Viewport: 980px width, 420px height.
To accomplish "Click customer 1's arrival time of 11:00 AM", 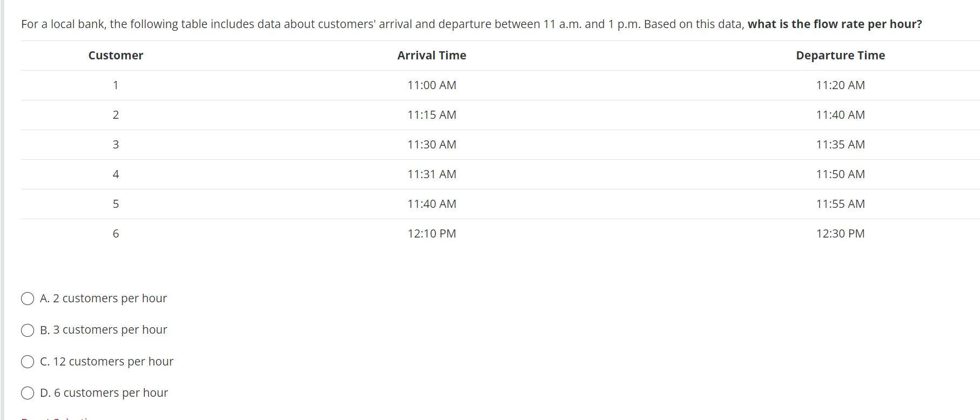I will click(x=432, y=85).
